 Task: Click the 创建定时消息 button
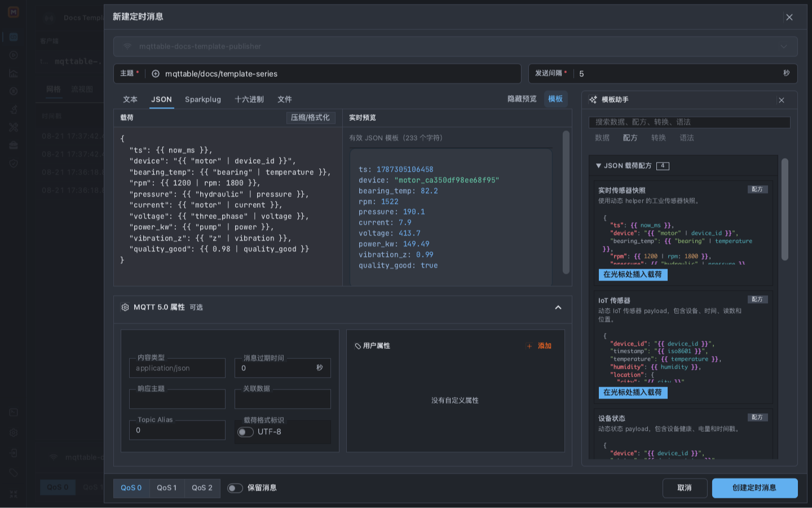(754, 488)
